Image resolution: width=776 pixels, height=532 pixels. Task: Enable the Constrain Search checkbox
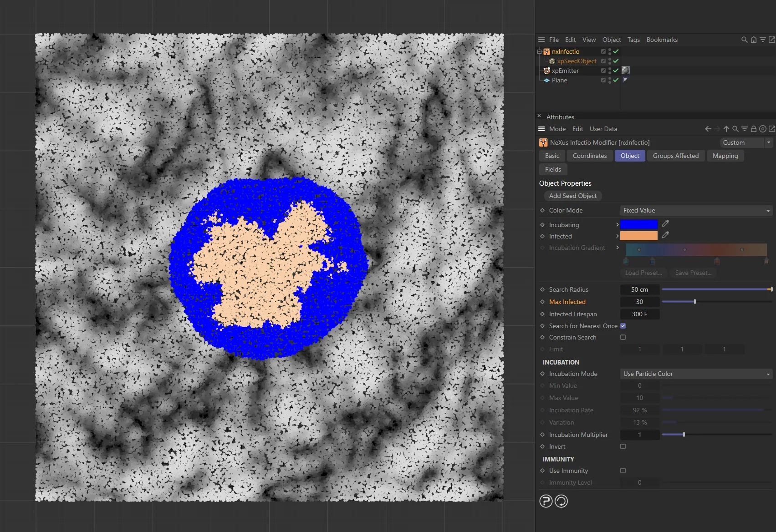tap(623, 337)
